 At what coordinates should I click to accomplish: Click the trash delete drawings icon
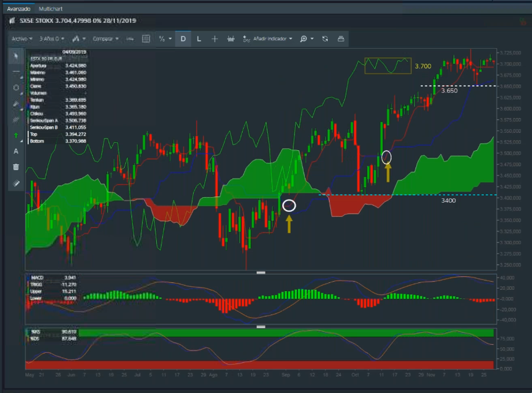tap(16, 167)
